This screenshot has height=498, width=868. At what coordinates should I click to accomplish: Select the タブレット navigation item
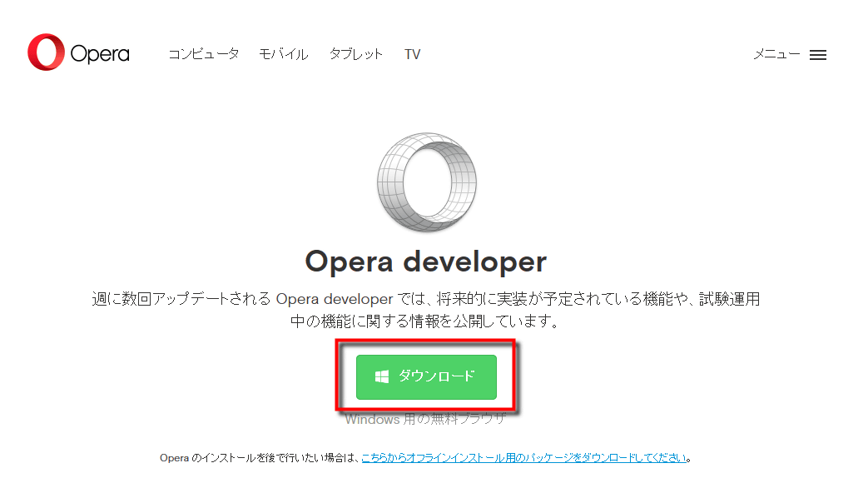tap(356, 54)
